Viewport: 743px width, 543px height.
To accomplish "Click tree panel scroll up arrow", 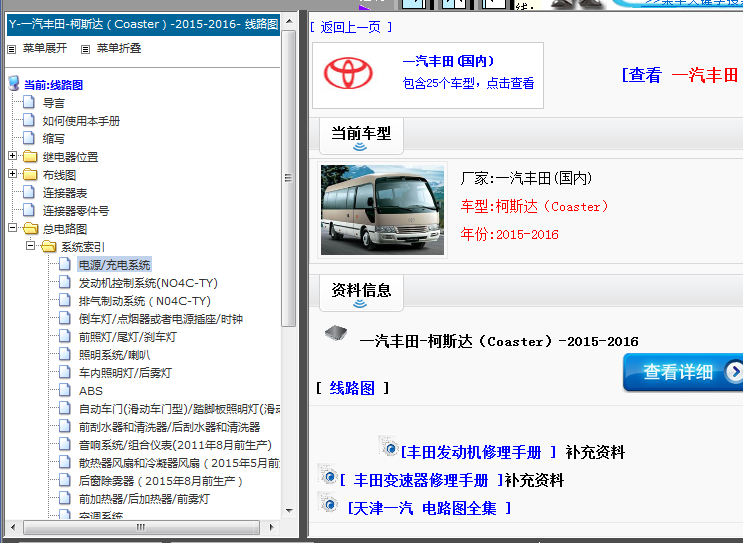I will pyautogui.click(x=289, y=21).
